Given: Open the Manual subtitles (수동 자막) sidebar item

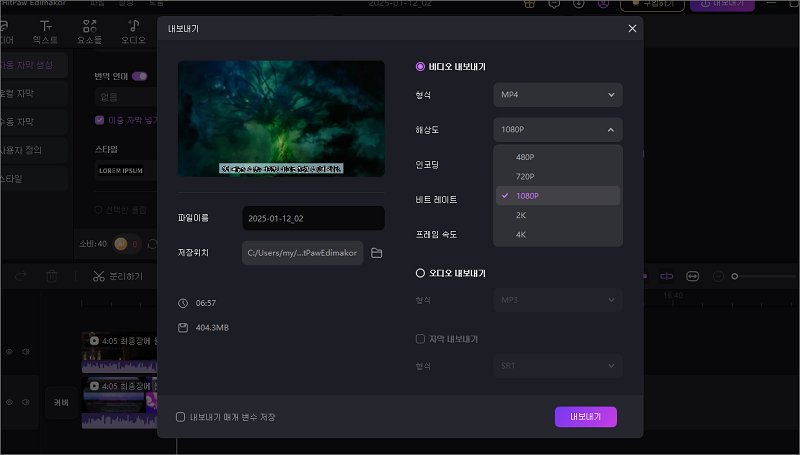Looking at the screenshot, I should click(34, 121).
